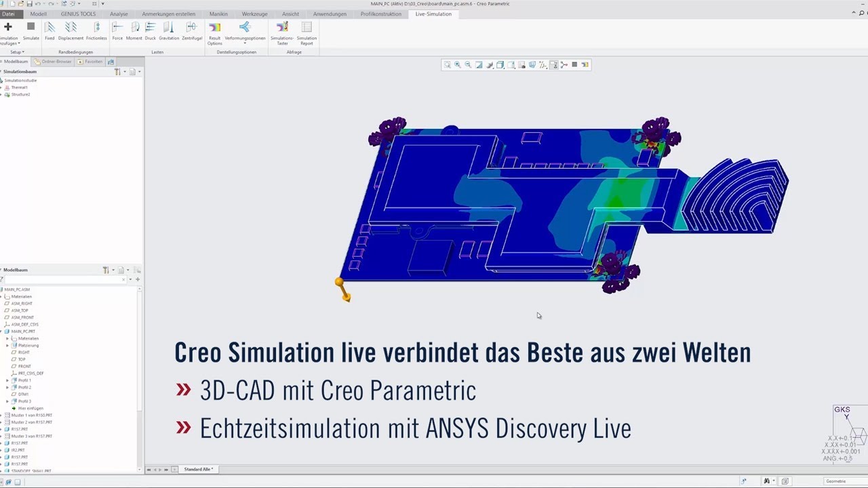Screen dimensions: 868x488
Task: Apply a Moment load
Action: coord(134,30)
